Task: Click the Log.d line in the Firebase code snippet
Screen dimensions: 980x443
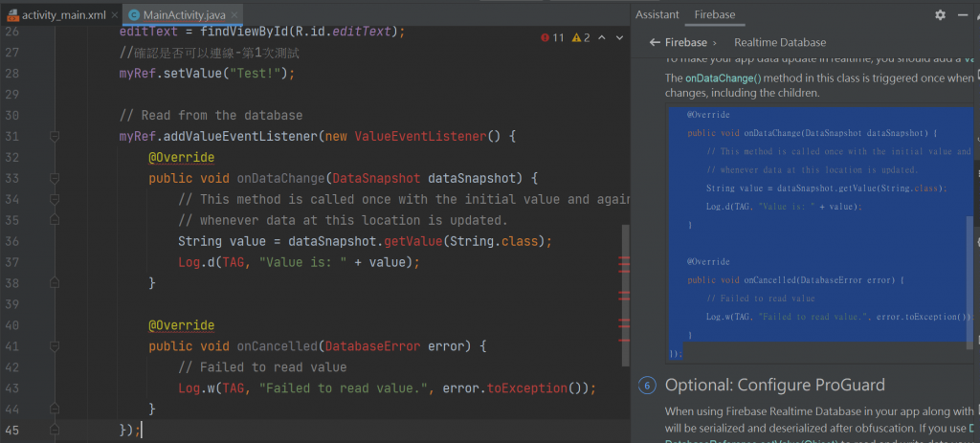Action: coord(784,207)
